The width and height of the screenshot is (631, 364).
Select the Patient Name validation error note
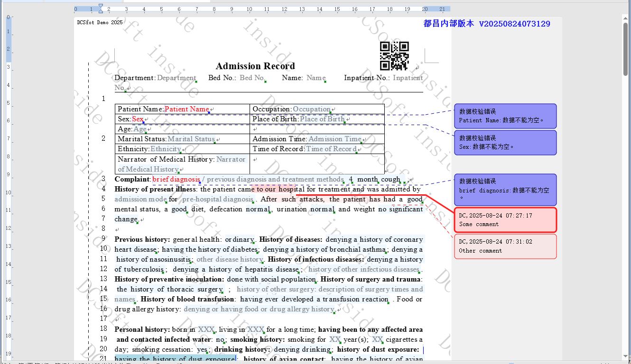pos(505,116)
